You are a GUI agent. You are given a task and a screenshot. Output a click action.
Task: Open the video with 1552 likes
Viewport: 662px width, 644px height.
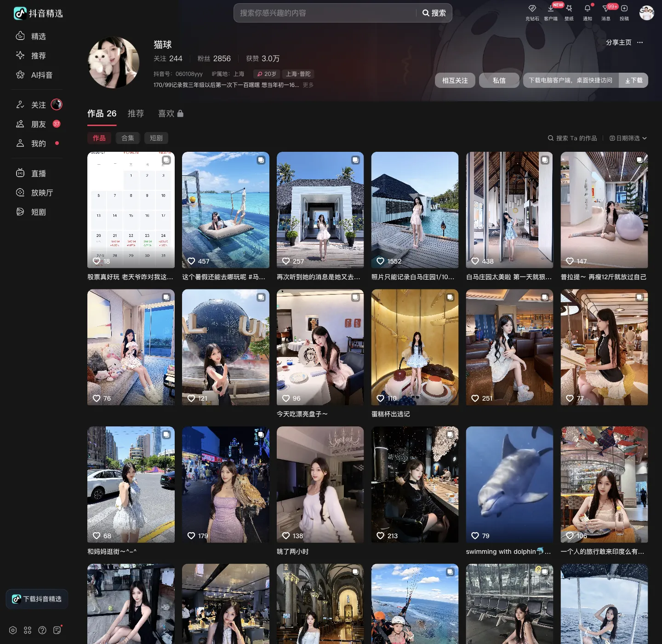(415, 210)
